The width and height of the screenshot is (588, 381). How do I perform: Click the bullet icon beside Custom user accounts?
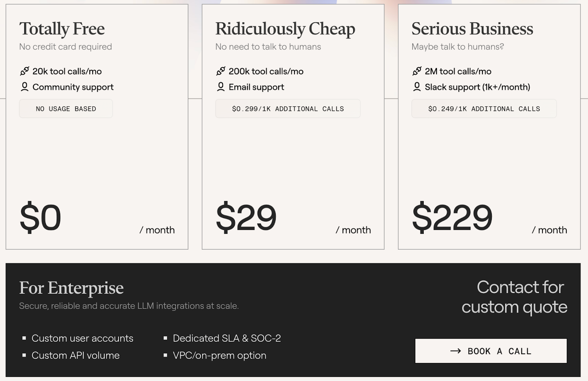click(x=24, y=338)
